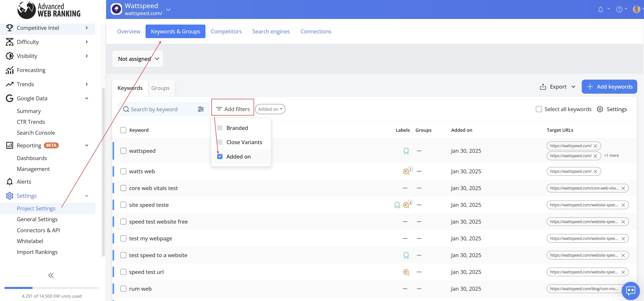Remove core-web-vitals target URL chip
The width and height of the screenshot is (644, 301).
(x=623, y=188)
